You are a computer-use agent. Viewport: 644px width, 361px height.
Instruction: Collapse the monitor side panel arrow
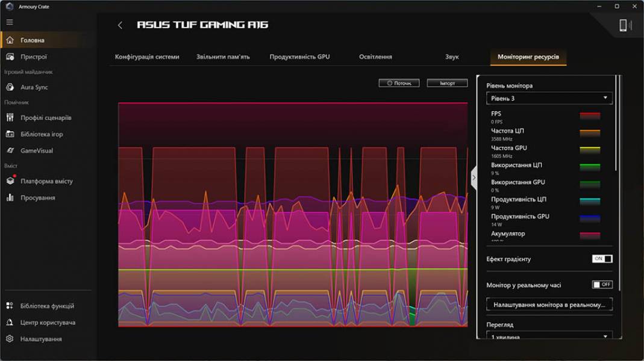[x=474, y=178]
